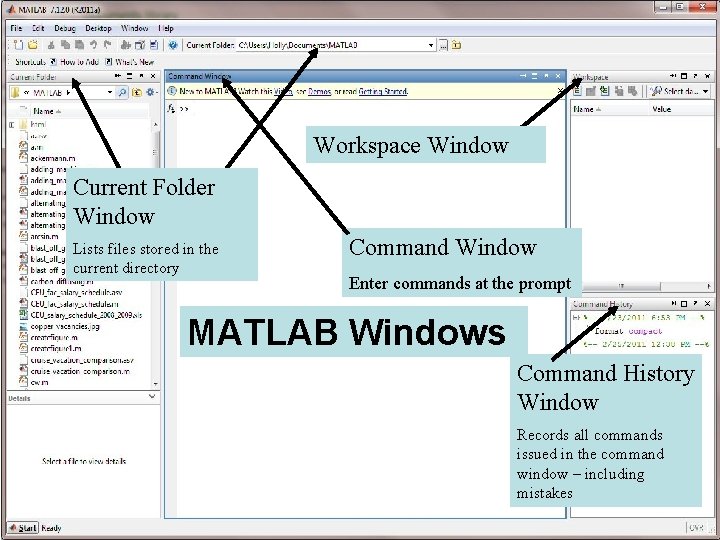Click the breadcrumb arrow after MATLAB folder
This screenshot has width=720, height=540.
[x=68, y=92]
